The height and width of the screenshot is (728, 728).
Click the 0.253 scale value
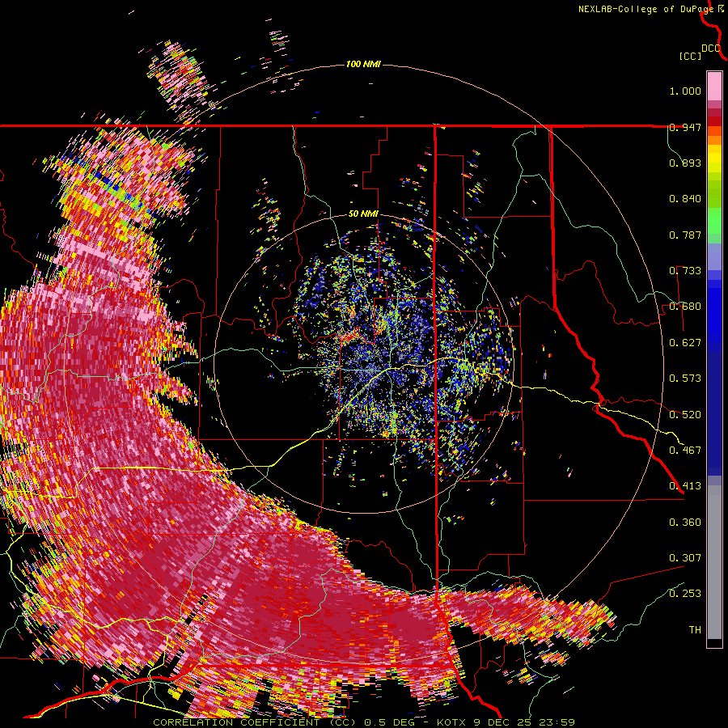point(685,594)
